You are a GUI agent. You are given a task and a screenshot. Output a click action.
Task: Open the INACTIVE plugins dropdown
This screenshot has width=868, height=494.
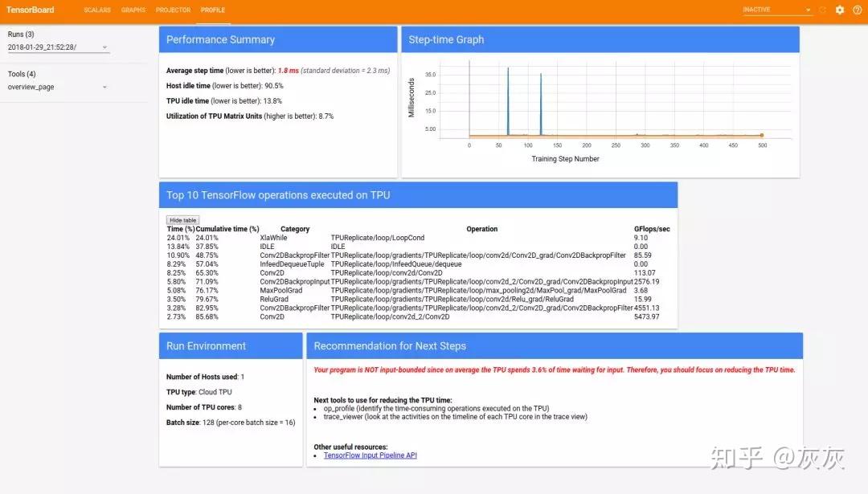(777, 10)
